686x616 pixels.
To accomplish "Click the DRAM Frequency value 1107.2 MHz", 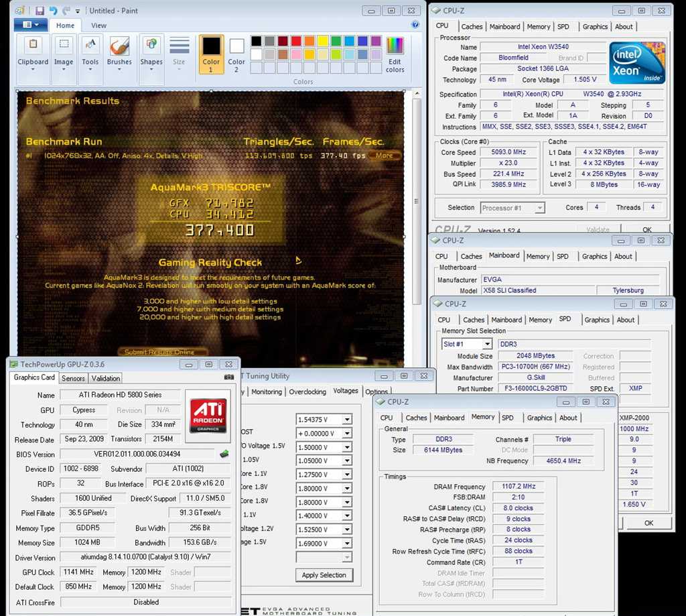I will tap(519, 487).
